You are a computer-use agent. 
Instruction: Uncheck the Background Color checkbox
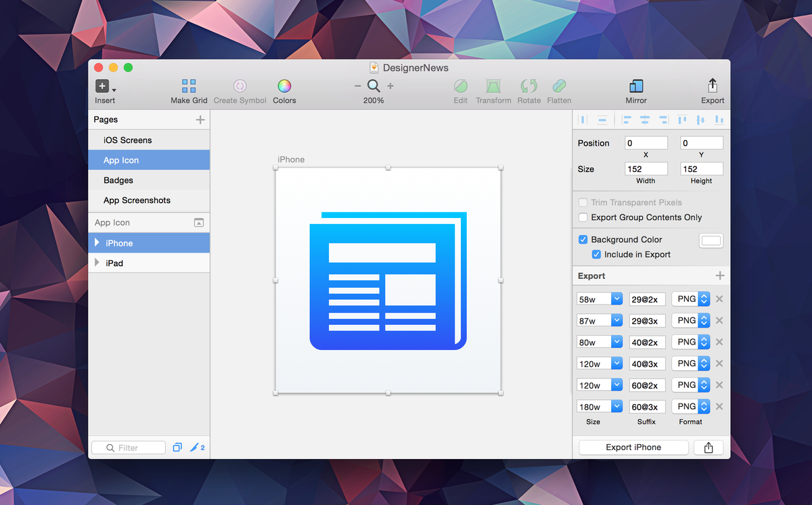pos(583,240)
